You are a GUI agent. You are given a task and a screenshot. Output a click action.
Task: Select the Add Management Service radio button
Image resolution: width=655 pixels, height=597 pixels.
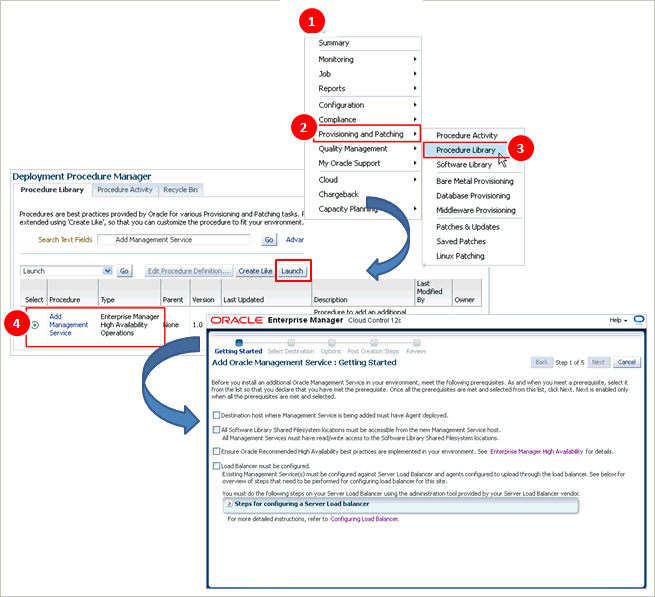[35, 325]
